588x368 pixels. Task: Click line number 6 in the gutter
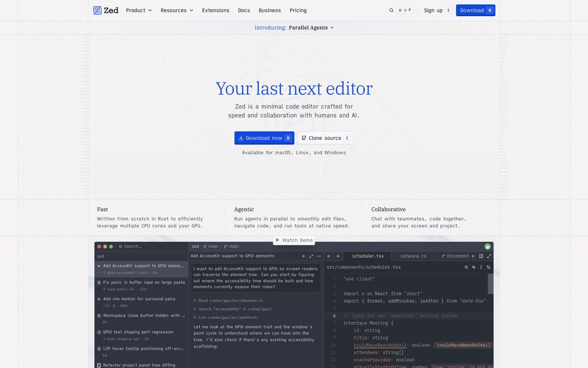coord(334,316)
